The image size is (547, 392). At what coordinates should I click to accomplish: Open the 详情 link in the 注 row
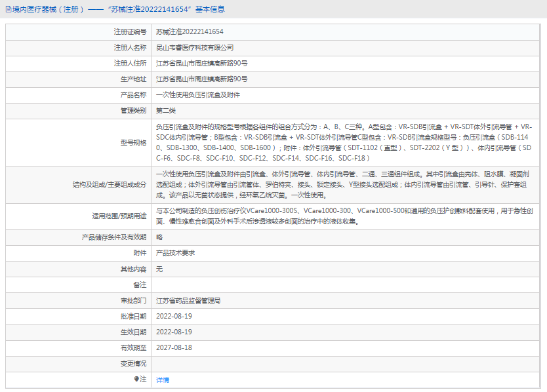click(163, 380)
